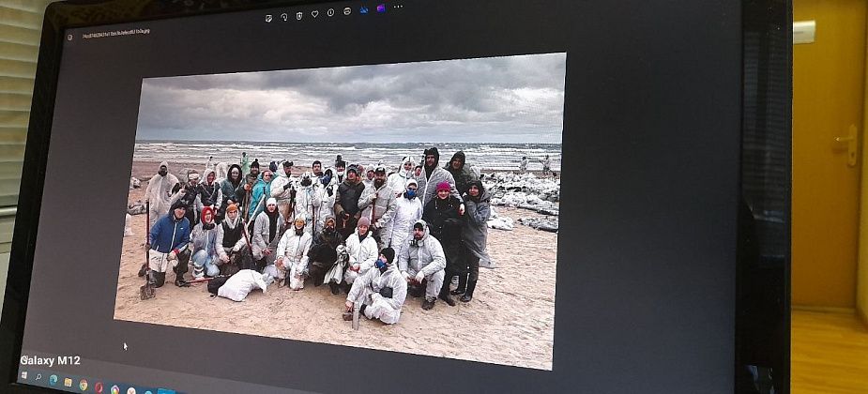Viewport: 868px width, 394px height.
Task: Click the Photos app icon beside filename
Action: pyautogui.click(x=71, y=35)
